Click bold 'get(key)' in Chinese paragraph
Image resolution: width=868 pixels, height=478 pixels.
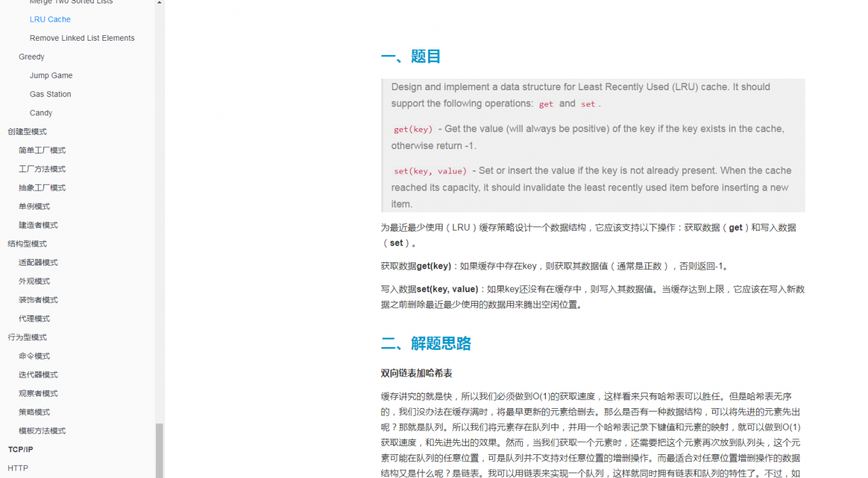point(433,266)
